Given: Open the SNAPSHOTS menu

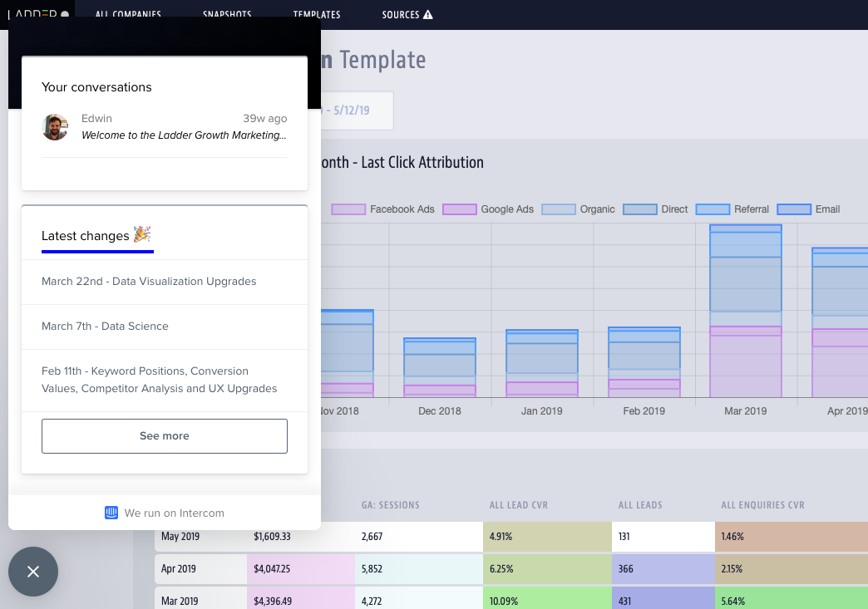Looking at the screenshot, I should (227, 14).
